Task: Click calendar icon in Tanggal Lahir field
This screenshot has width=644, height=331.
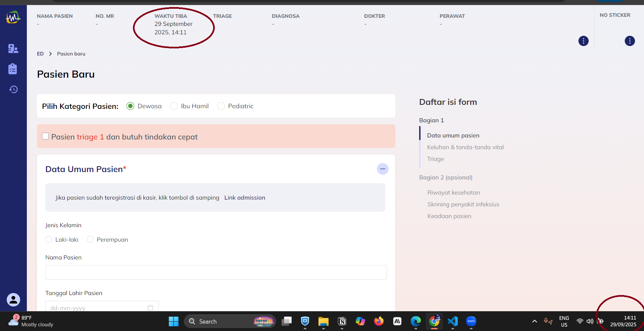Action: (150, 308)
